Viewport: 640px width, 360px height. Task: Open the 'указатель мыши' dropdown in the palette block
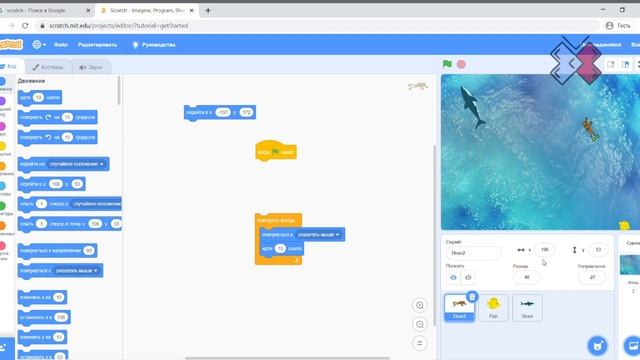coord(76,271)
